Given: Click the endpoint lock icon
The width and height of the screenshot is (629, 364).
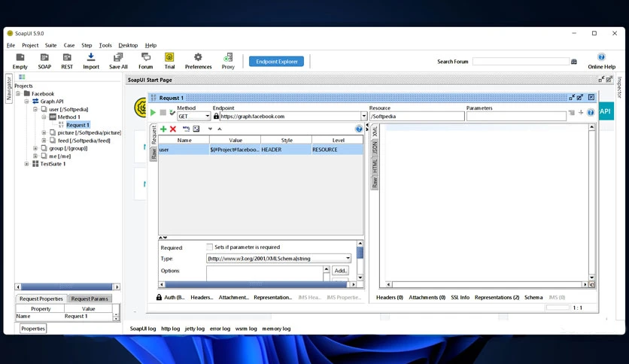Looking at the screenshot, I should click(216, 117).
